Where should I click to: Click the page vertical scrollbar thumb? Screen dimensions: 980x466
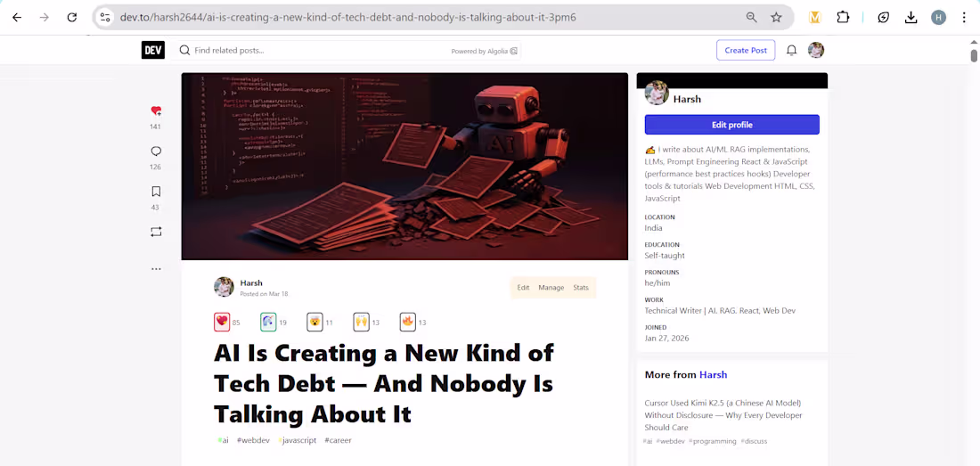974,56
